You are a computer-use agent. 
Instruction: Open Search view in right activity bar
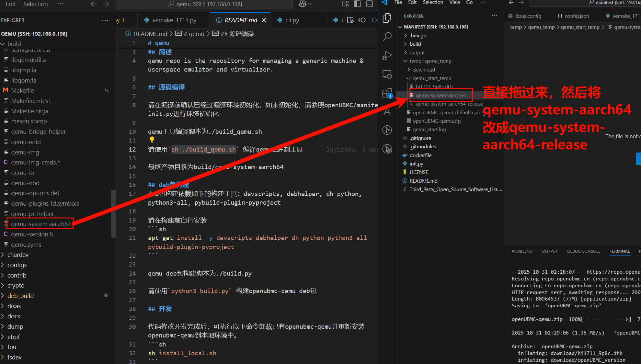[387, 36]
